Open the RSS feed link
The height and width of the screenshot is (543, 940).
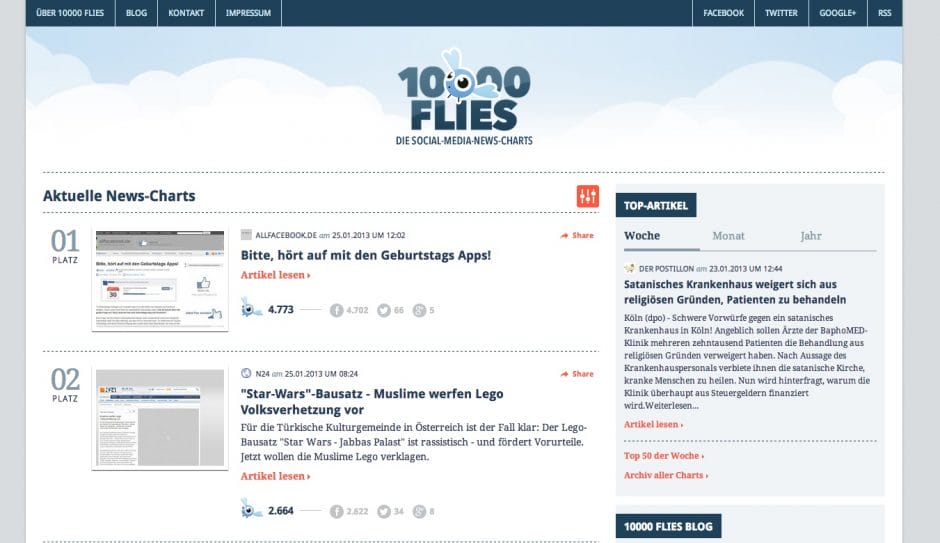(885, 13)
